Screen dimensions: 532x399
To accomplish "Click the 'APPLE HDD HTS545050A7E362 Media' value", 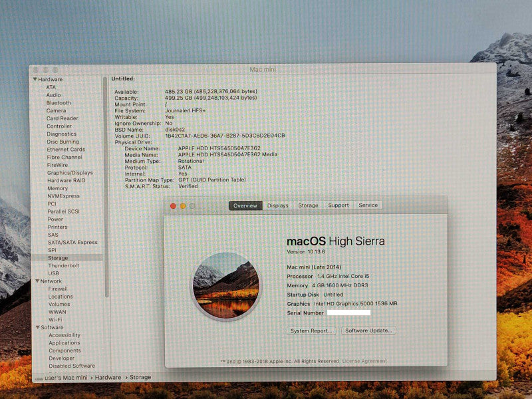I will 227,154.
